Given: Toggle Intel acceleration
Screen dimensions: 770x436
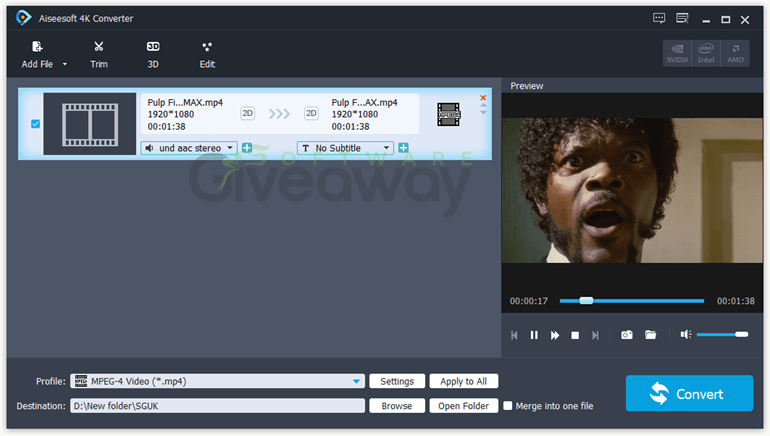Looking at the screenshot, I should (706, 53).
